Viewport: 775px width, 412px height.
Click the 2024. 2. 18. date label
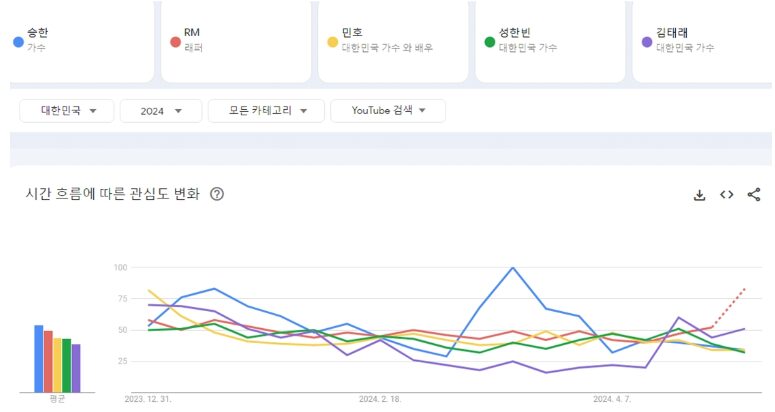(380, 398)
